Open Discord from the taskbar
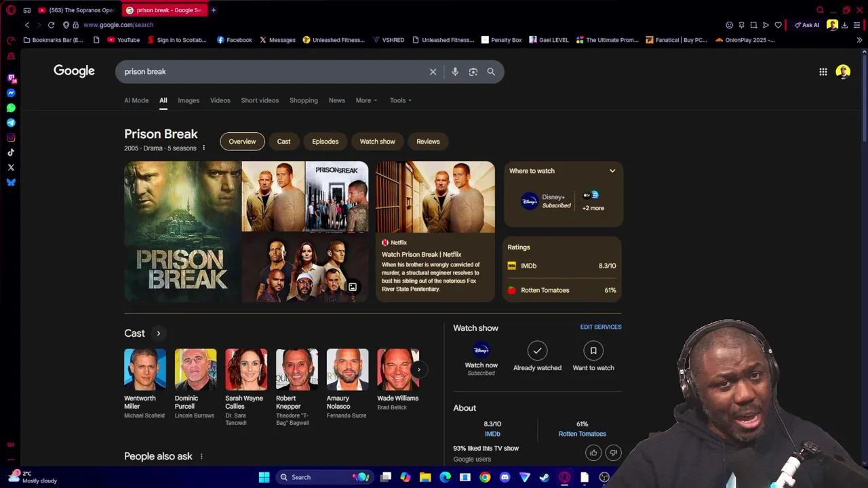This screenshot has width=868, height=488. coord(505,477)
